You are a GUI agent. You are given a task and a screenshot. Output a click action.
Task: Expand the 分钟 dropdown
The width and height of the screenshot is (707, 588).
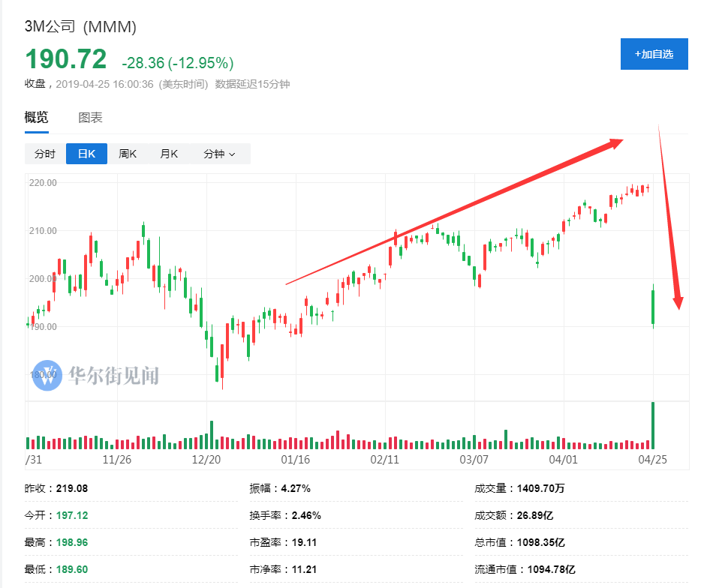(220, 154)
